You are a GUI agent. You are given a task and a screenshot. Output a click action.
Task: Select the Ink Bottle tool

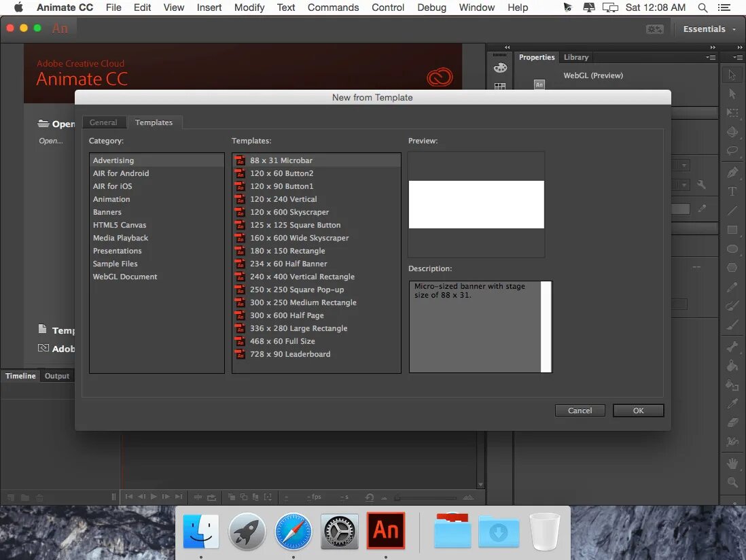click(732, 385)
